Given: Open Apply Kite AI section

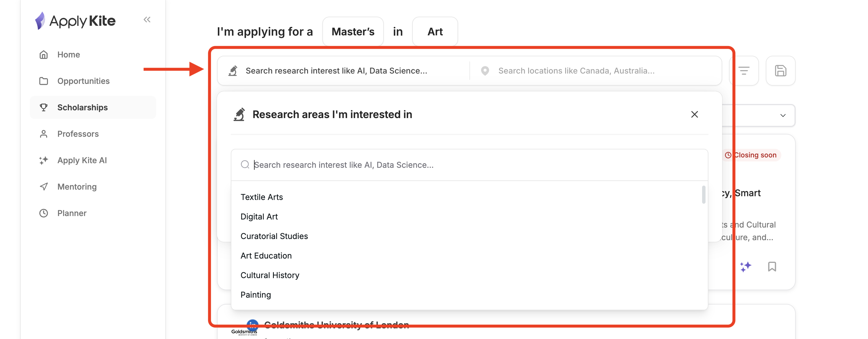Looking at the screenshot, I should (82, 160).
